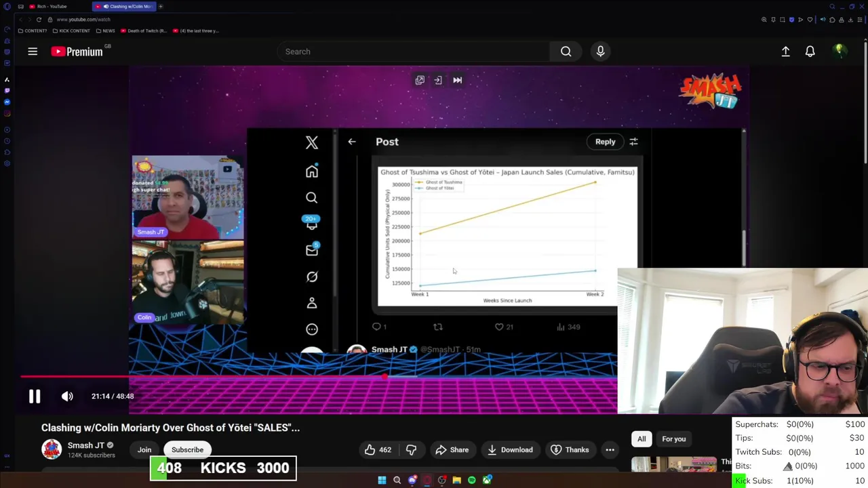Click the heart bookmarks toolbar icon
This screenshot has width=868, height=488.
pos(810,20)
